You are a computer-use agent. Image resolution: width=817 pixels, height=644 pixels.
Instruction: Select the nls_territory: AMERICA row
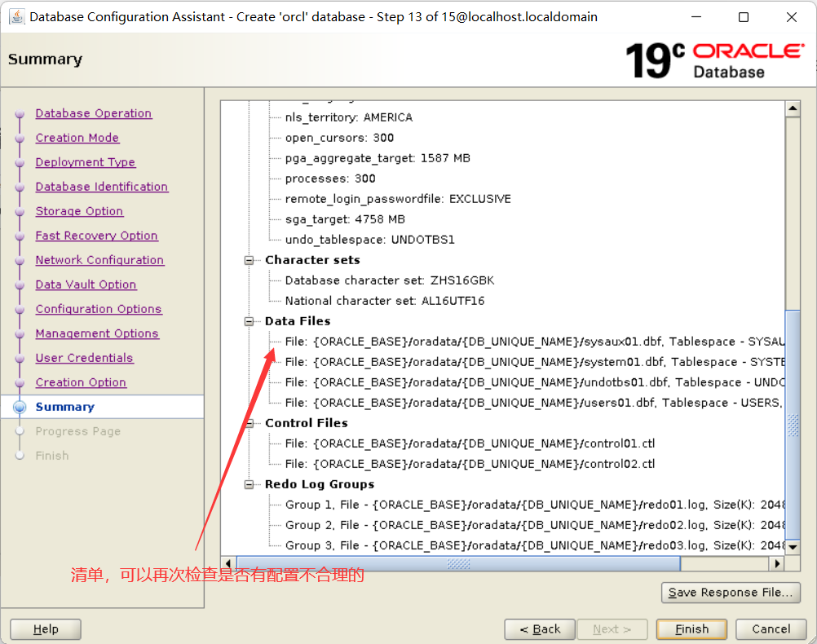[x=349, y=117]
